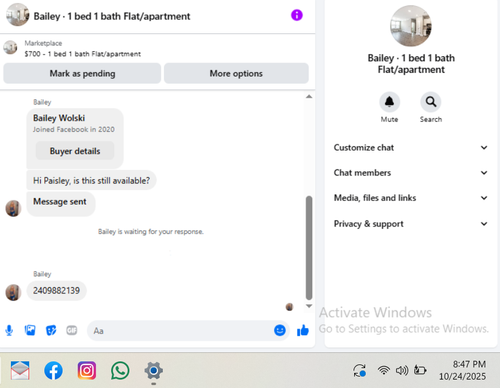
Task: Open Chrome settings gear taskbar icon
Action: point(153,370)
